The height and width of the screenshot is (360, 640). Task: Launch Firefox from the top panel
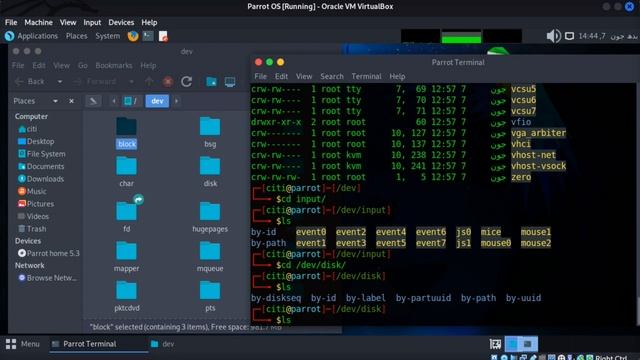click(133, 36)
